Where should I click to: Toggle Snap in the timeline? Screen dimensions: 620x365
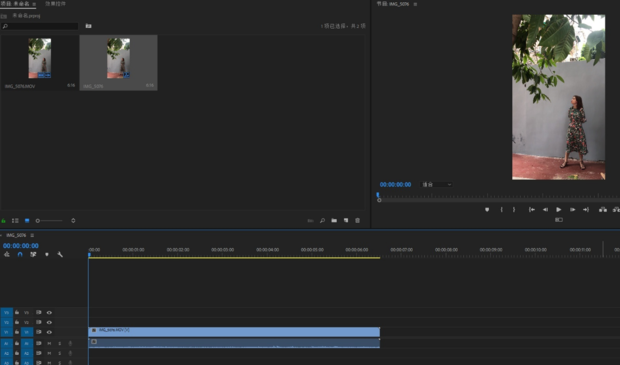(x=20, y=255)
